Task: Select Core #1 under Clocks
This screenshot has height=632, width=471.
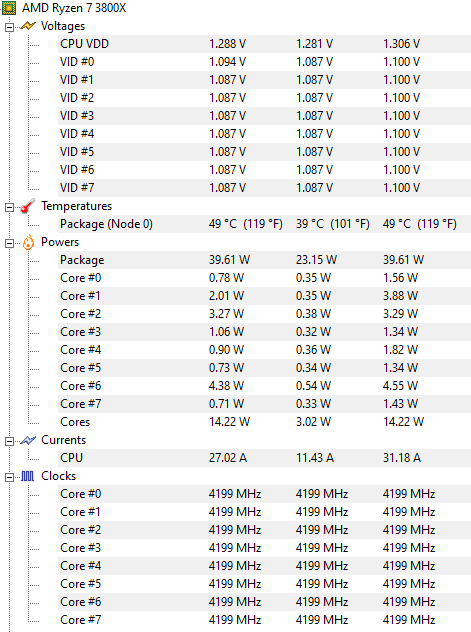Action: click(x=264, y=512)
